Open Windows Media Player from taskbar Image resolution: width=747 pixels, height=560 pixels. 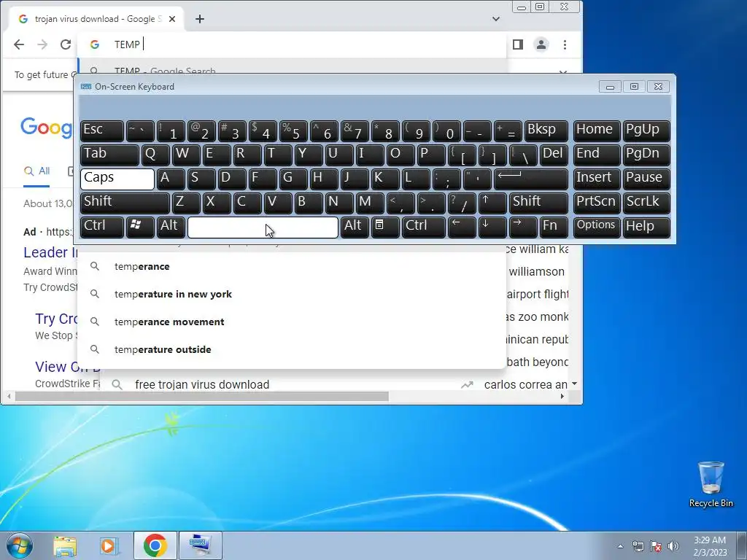pos(109,545)
